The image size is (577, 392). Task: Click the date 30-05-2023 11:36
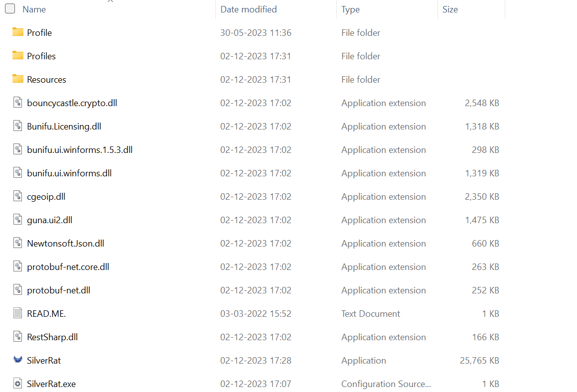(x=256, y=33)
